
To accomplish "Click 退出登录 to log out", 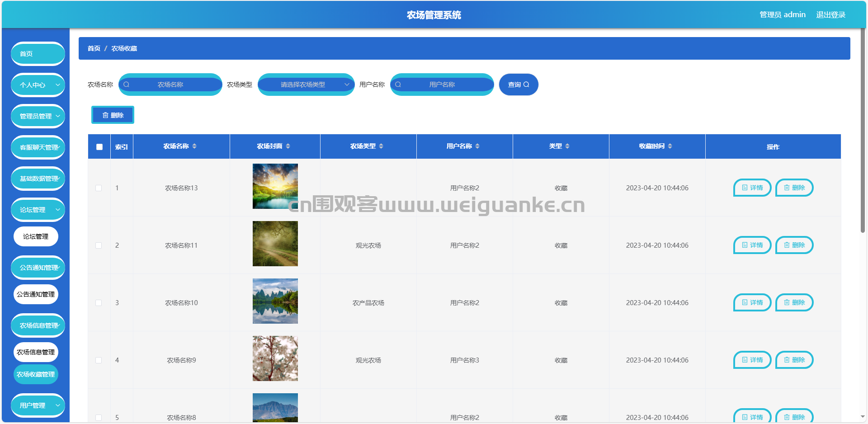I will pyautogui.click(x=830, y=15).
